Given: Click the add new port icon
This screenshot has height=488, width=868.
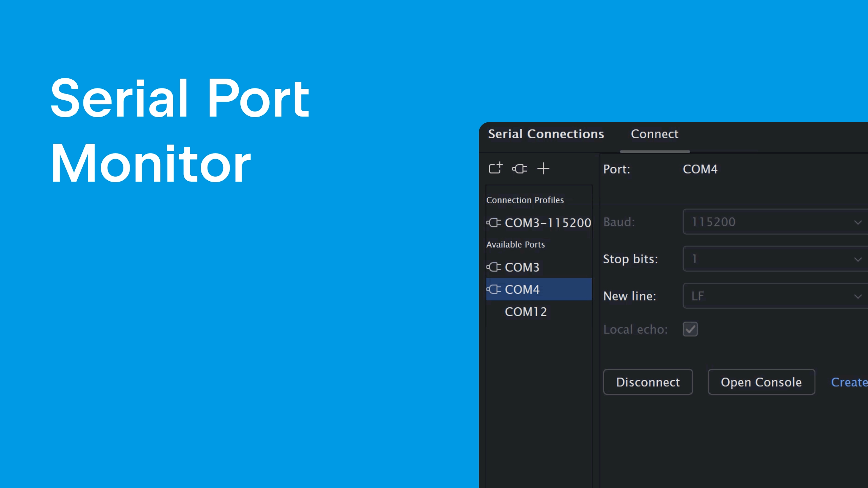Looking at the screenshot, I should coord(543,169).
